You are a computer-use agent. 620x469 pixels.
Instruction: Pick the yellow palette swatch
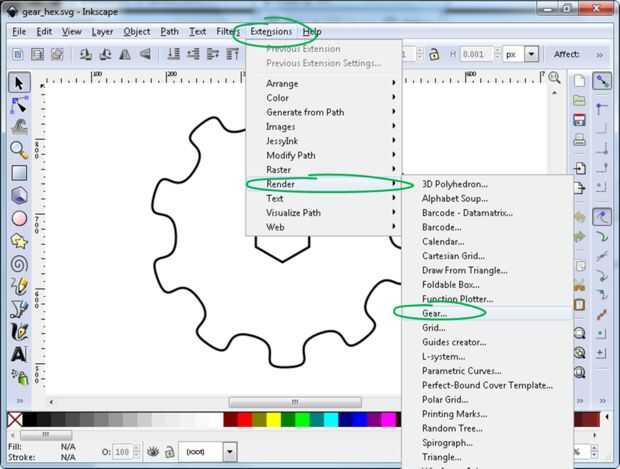[274, 420]
